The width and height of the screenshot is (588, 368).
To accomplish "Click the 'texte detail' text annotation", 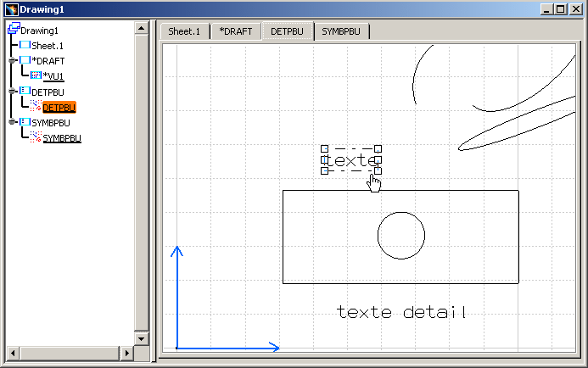I will point(401,312).
